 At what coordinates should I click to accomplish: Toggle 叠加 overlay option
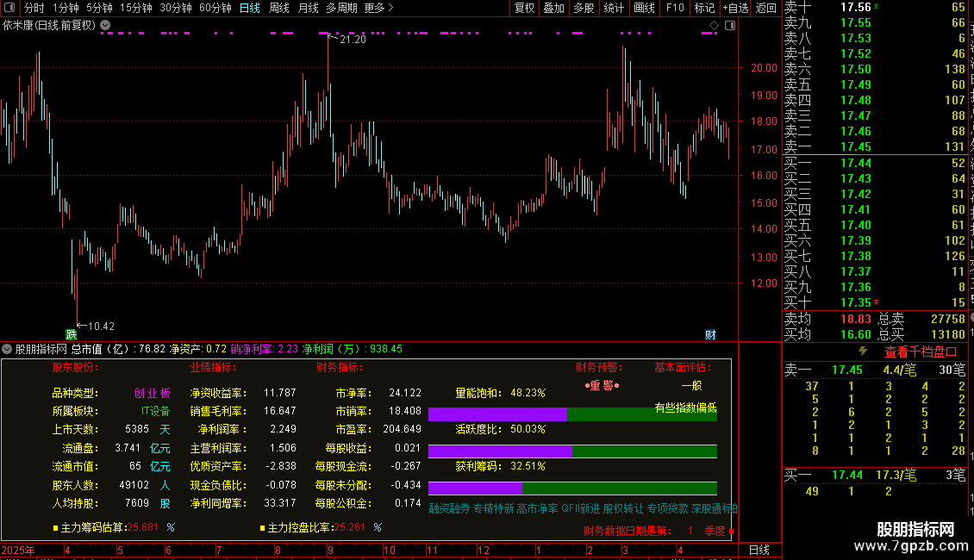[x=553, y=8]
